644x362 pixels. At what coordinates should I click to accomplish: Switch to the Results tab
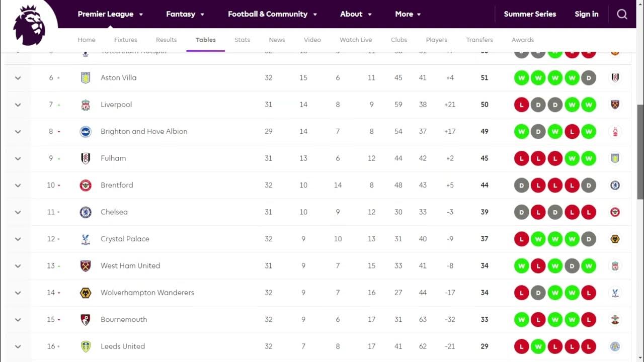pos(167,40)
